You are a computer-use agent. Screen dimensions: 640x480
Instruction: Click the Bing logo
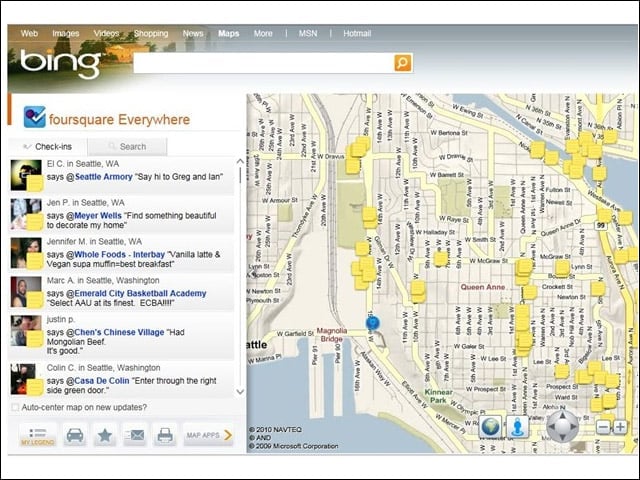[60, 64]
